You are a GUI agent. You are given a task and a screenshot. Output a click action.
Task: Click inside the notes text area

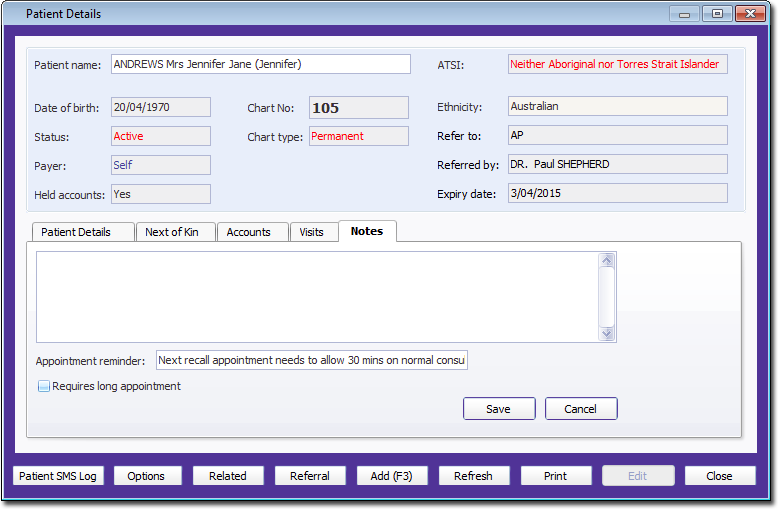click(316, 296)
